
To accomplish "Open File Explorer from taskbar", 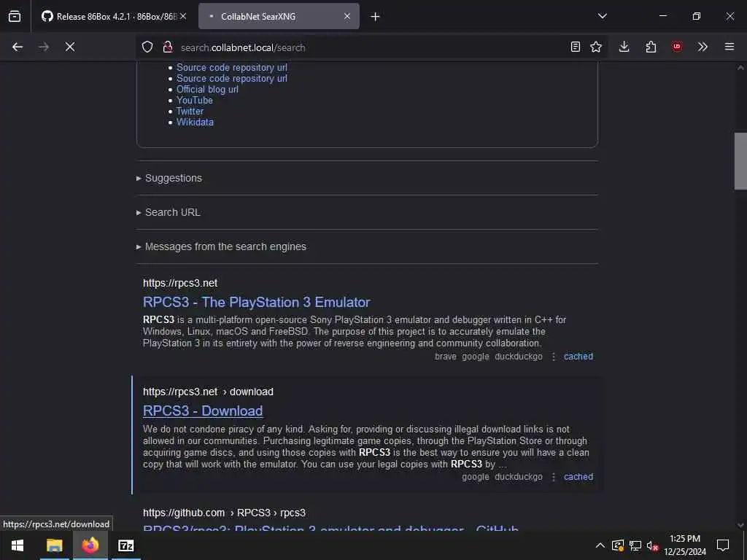I will click(x=54, y=545).
